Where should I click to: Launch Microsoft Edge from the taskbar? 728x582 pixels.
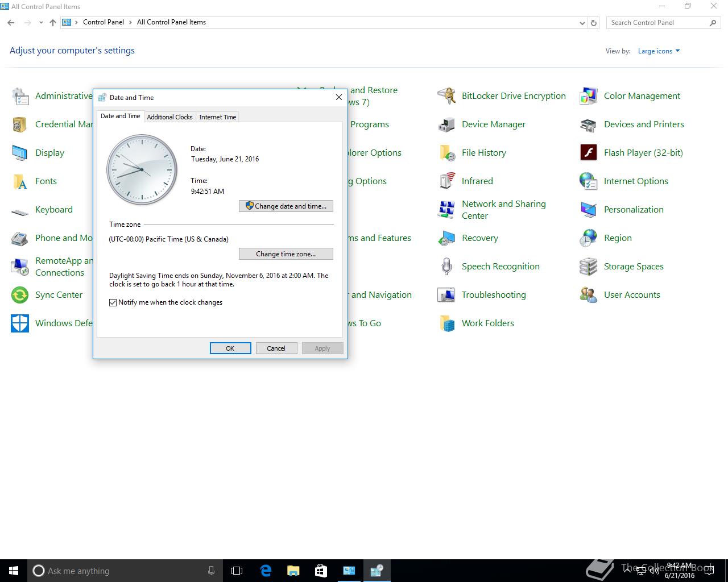coord(266,571)
